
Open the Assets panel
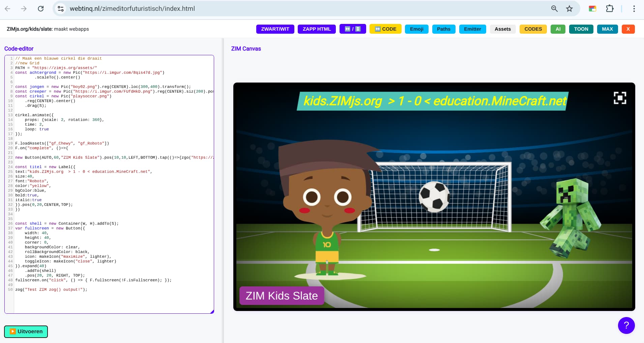click(x=502, y=29)
